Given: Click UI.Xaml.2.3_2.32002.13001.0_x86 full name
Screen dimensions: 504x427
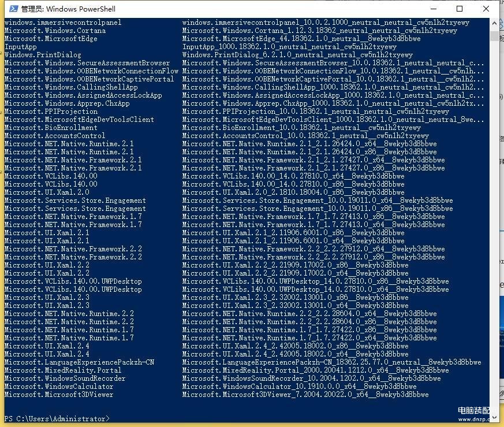Looking at the screenshot, I should pos(296,298).
